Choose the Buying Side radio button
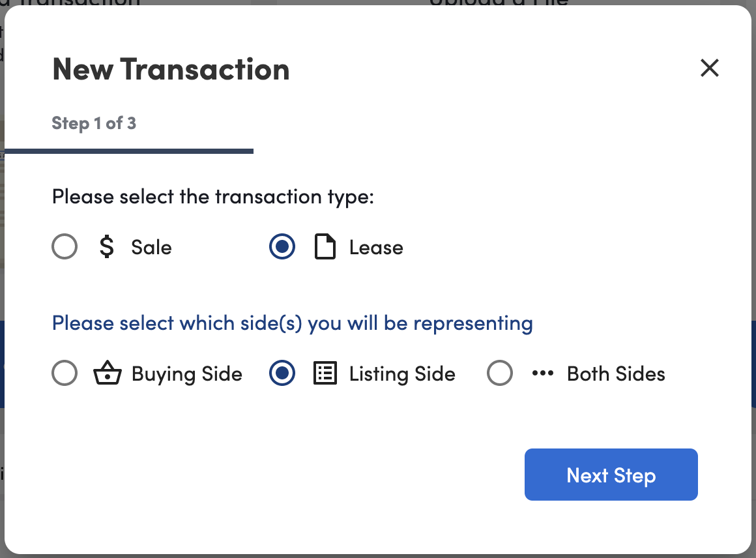This screenshot has width=756, height=558. 65,373
